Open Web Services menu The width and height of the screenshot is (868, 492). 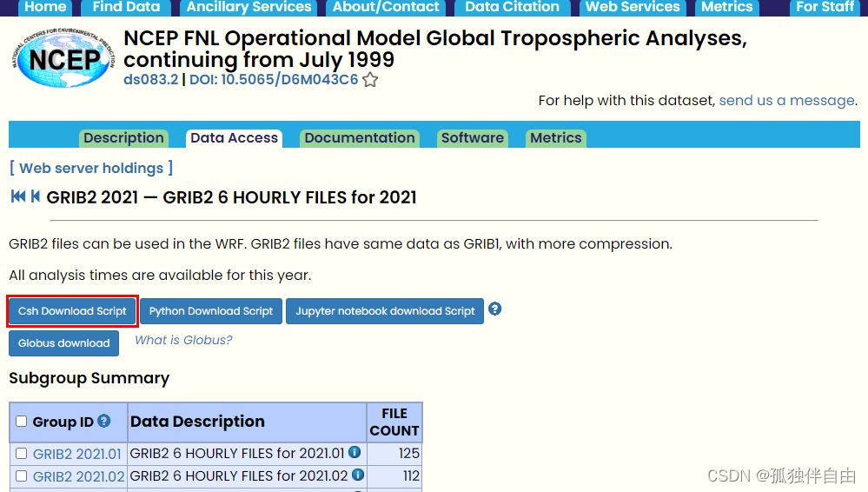[633, 7]
